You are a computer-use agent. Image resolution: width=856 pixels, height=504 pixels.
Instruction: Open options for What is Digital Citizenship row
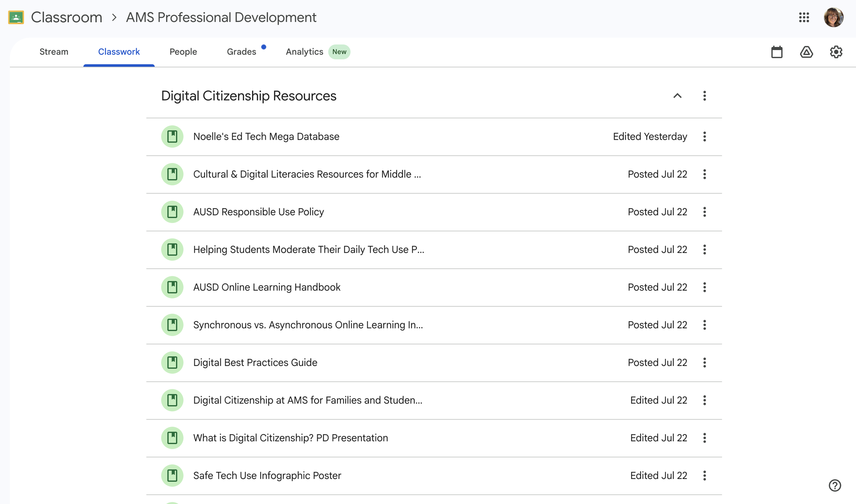[704, 438]
